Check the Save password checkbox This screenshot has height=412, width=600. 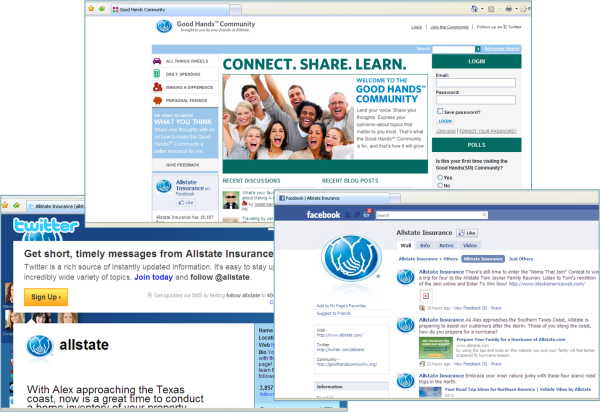pos(440,111)
